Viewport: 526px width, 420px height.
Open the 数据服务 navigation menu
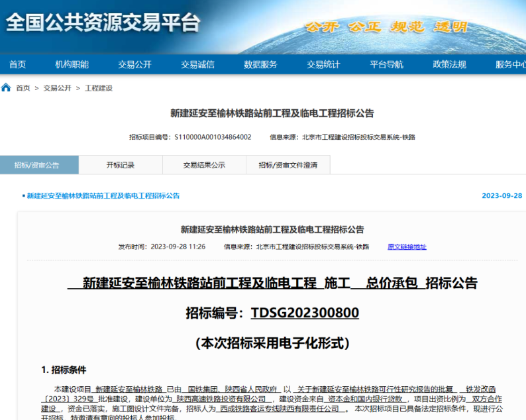[260, 64]
